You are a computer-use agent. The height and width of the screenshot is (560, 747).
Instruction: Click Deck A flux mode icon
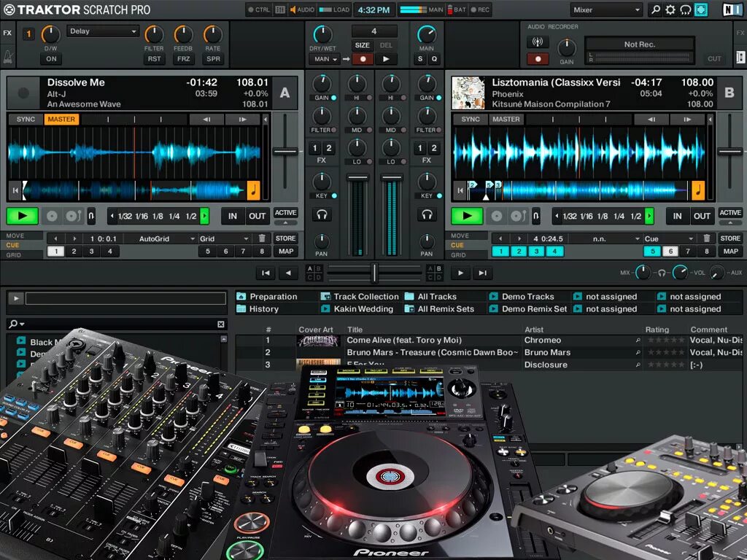click(91, 216)
